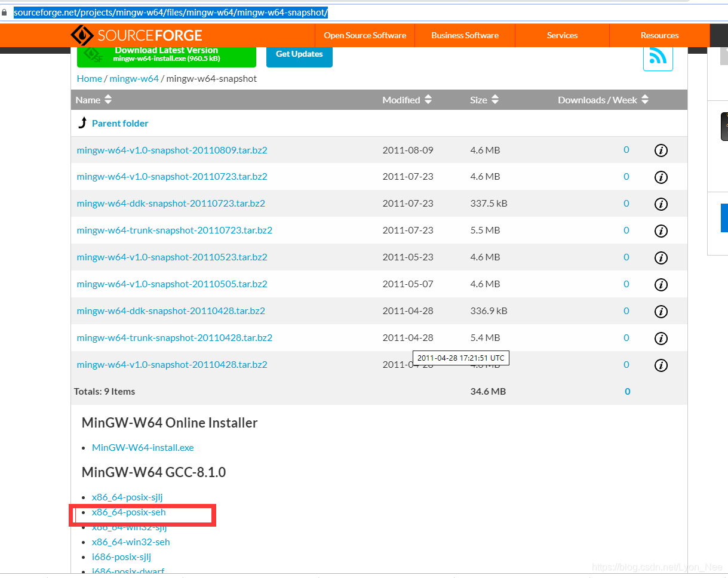Click the browser address bar URL
Screen dimensions: 728x578
(x=171, y=13)
